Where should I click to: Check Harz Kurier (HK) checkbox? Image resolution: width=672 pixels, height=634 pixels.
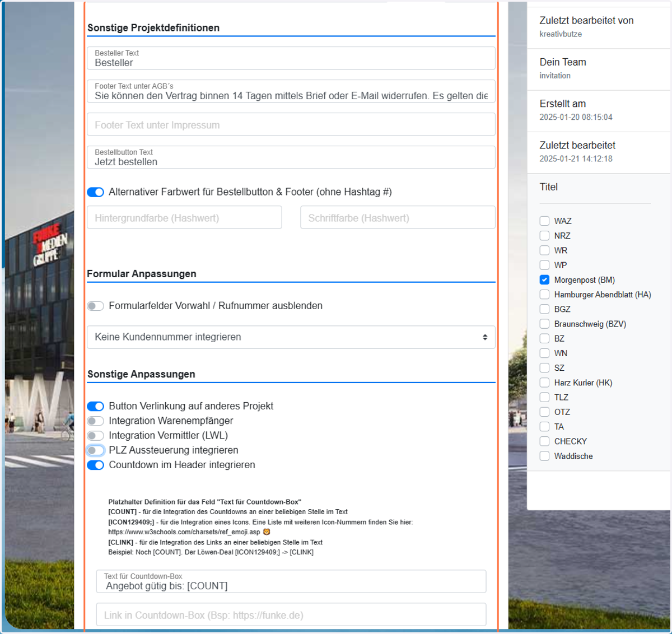tap(544, 383)
